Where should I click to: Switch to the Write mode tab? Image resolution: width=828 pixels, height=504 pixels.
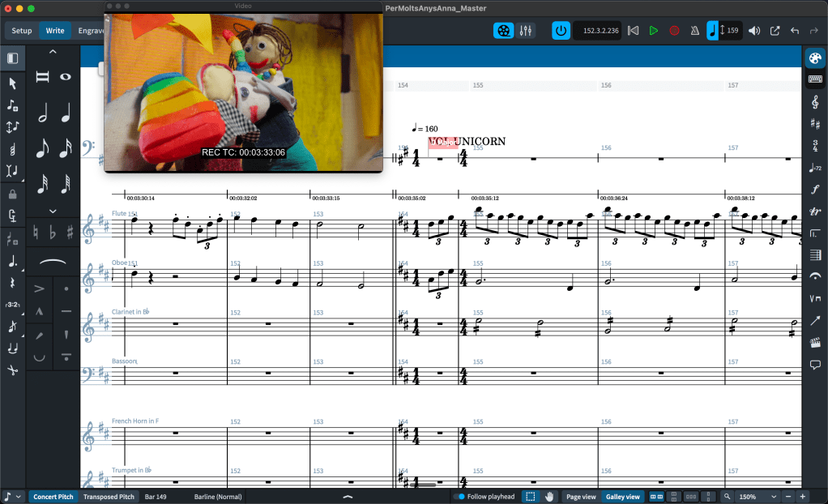click(55, 31)
